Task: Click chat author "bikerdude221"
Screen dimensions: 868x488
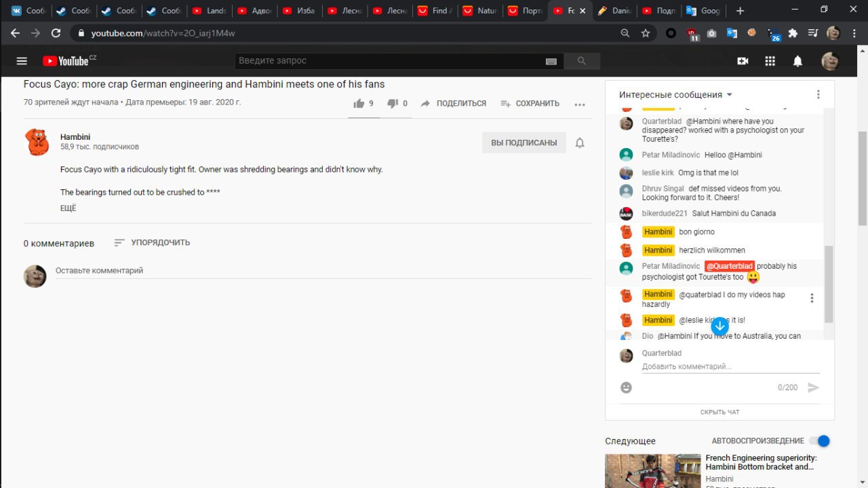Action: [665, 213]
